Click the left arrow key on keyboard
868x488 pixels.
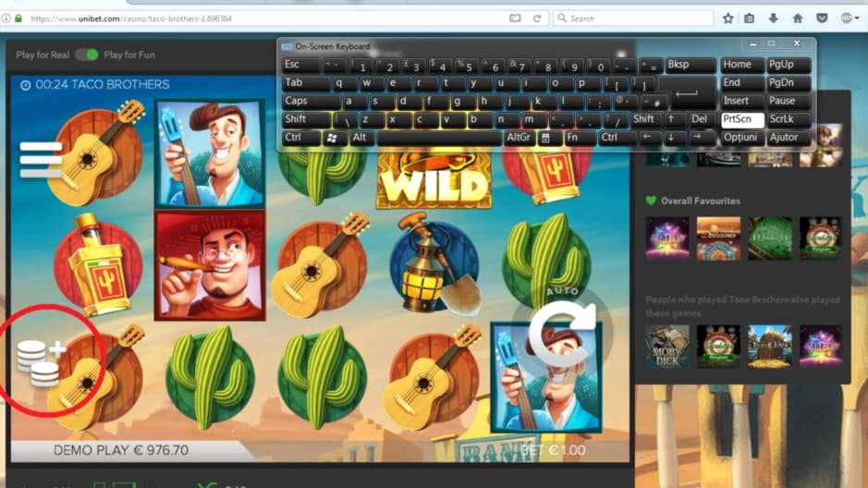(x=650, y=139)
